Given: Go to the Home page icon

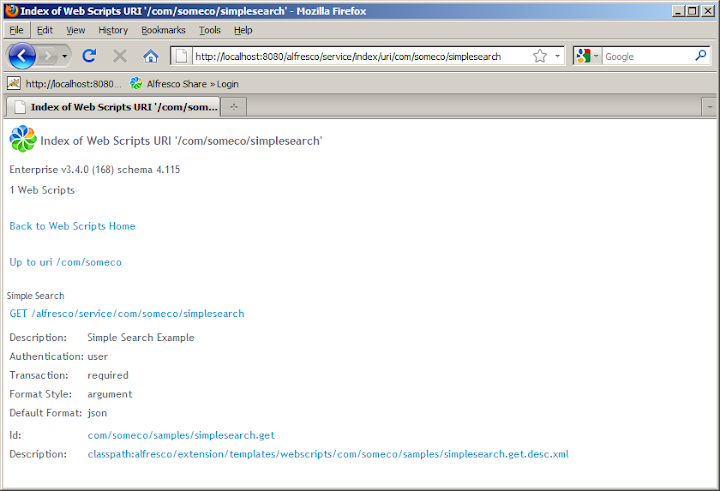Looking at the screenshot, I should point(151,56).
